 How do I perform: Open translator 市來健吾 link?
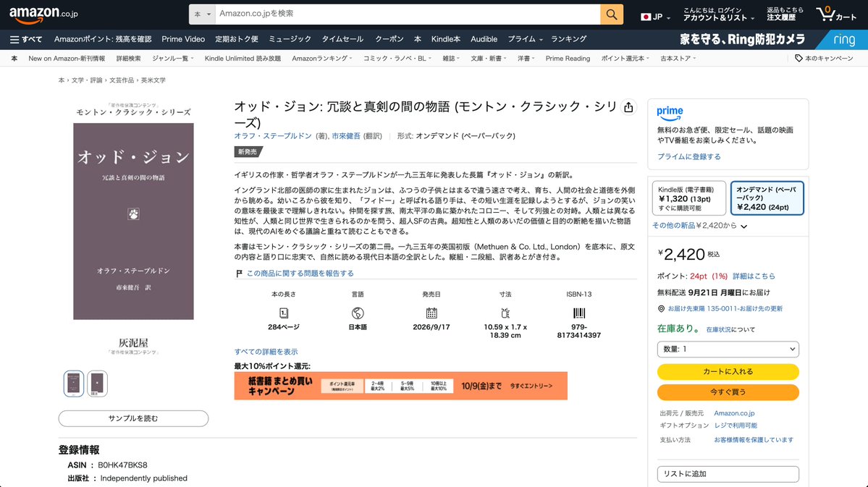coord(346,136)
